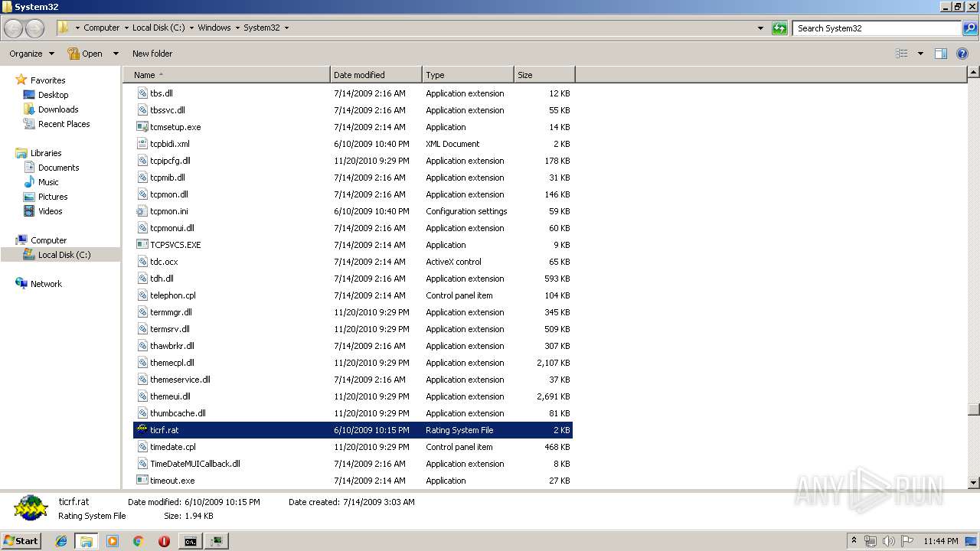Click the Start button
The height and width of the screenshot is (551, 980).
pos(21,541)
